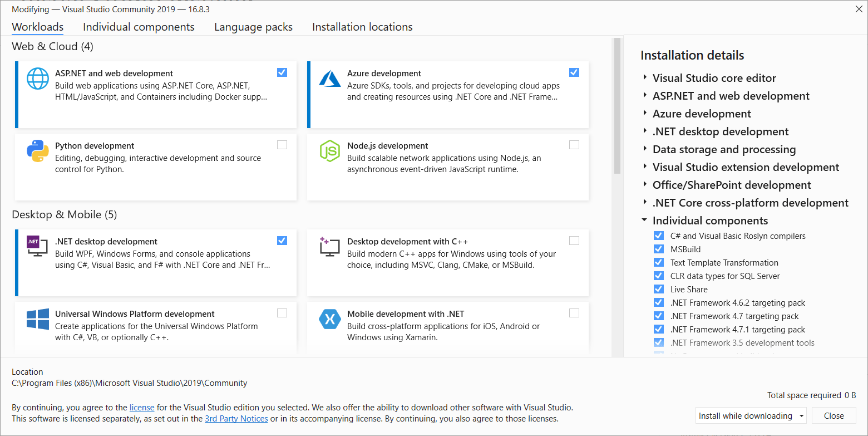This screenshot has width=868, height=436.
Task: Click the .NET desktop development monitor icon
Action: (38, 247)
